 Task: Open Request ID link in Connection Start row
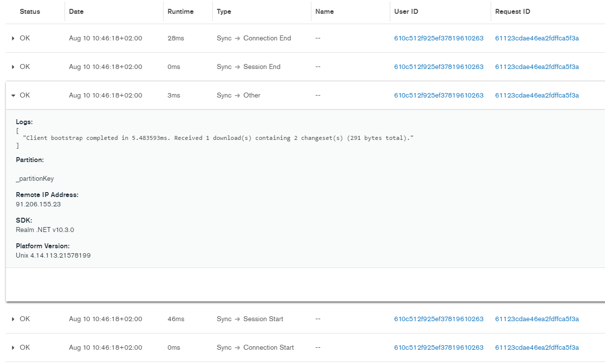pyautogui.click(x=537, y=348)
